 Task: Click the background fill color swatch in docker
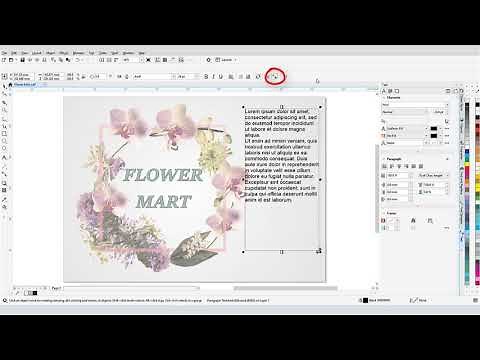433,136
